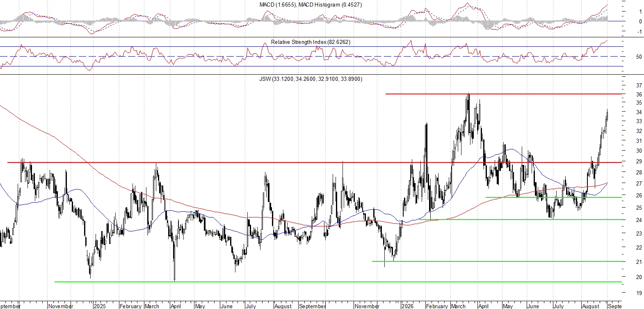644x309 pixels.
Task: Select the 50 level label on RSI axis
Action: pos(639,57)
